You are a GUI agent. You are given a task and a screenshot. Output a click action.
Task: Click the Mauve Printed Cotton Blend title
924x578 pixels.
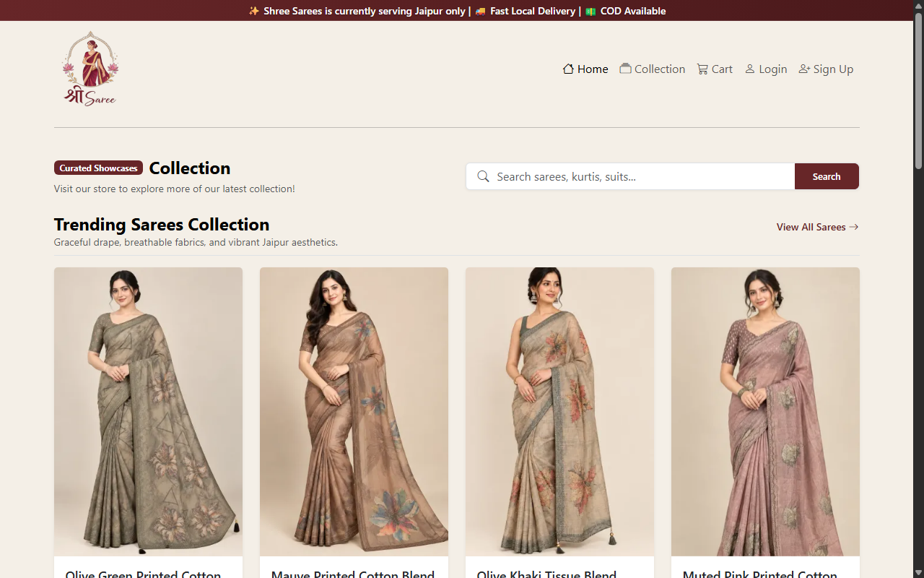coord(353,574)
